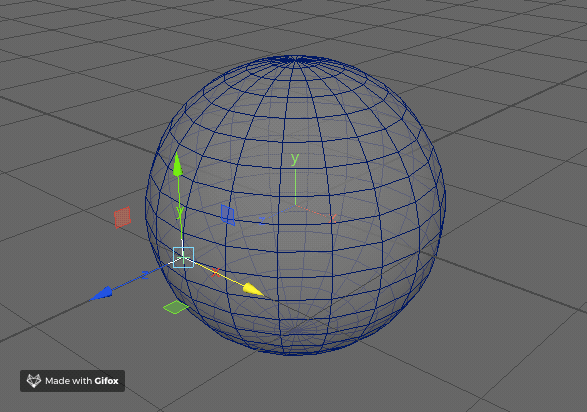587x412 pixels.
Task: Grab the yellow X-axis move arrow
Action: (x=253, y=289)
